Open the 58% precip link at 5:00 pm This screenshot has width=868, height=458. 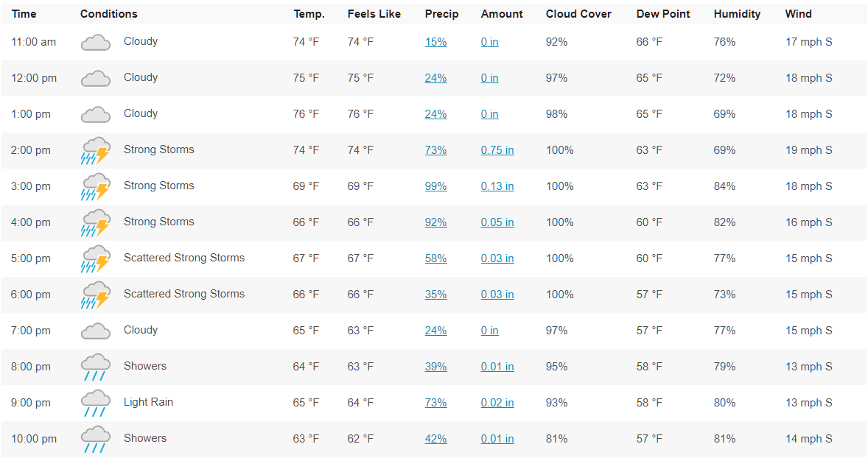(x=435, y=258)
